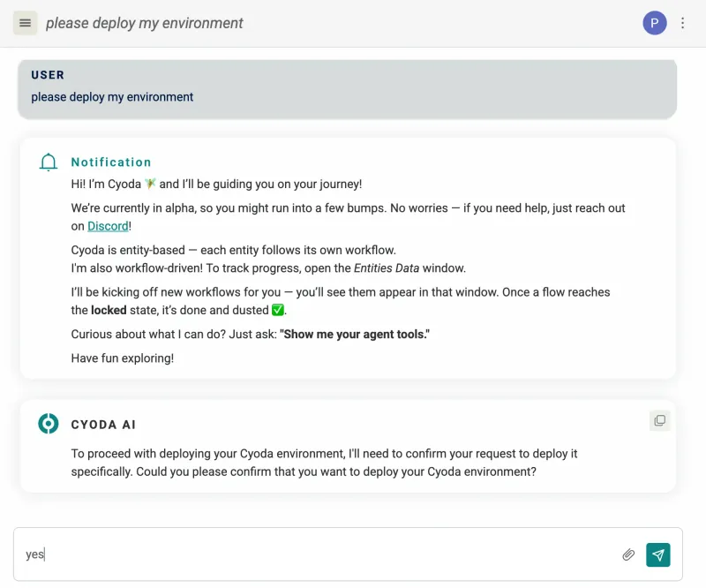Screen dimensions: 706x588
Task: Click the 'Notification' heading
Action: click(111, 162)
